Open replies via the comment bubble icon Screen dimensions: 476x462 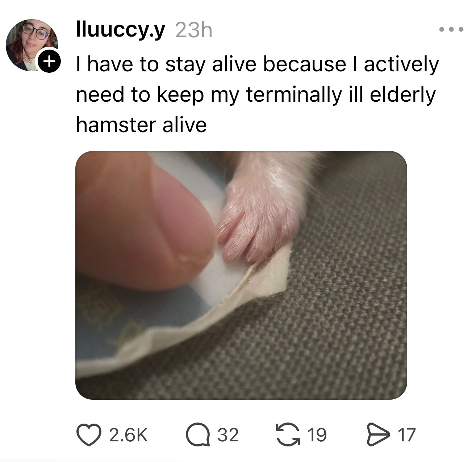click(x=198, y=435)
